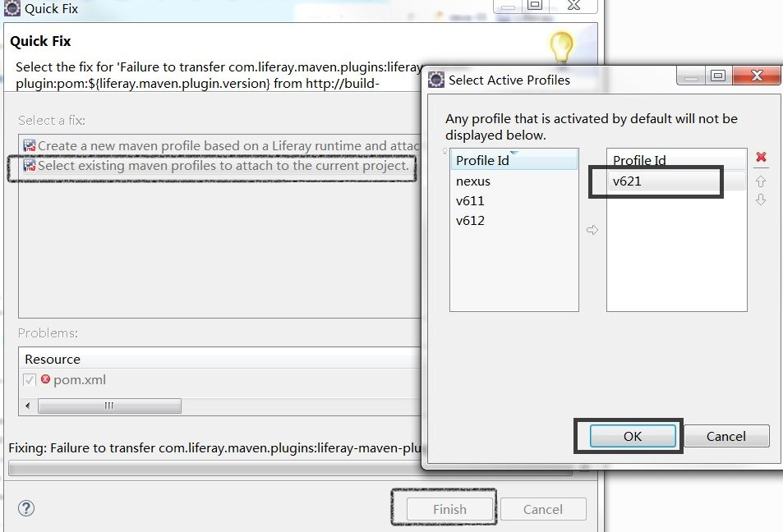
Task: Click the right arrow to add profile
Action: [592, 230]
